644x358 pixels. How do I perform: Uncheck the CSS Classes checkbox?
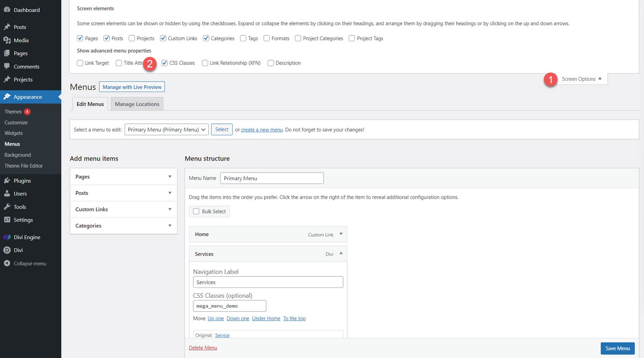(x=165, y=63)
